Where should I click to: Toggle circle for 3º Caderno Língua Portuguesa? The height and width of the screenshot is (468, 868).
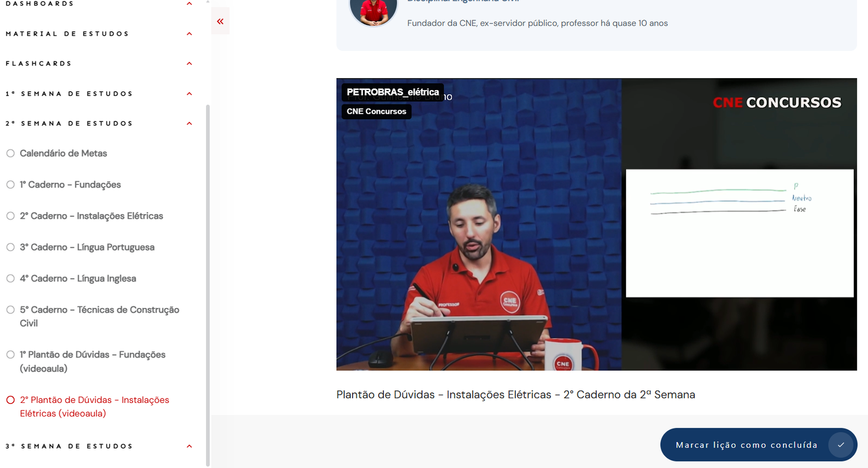pos(10,247)
